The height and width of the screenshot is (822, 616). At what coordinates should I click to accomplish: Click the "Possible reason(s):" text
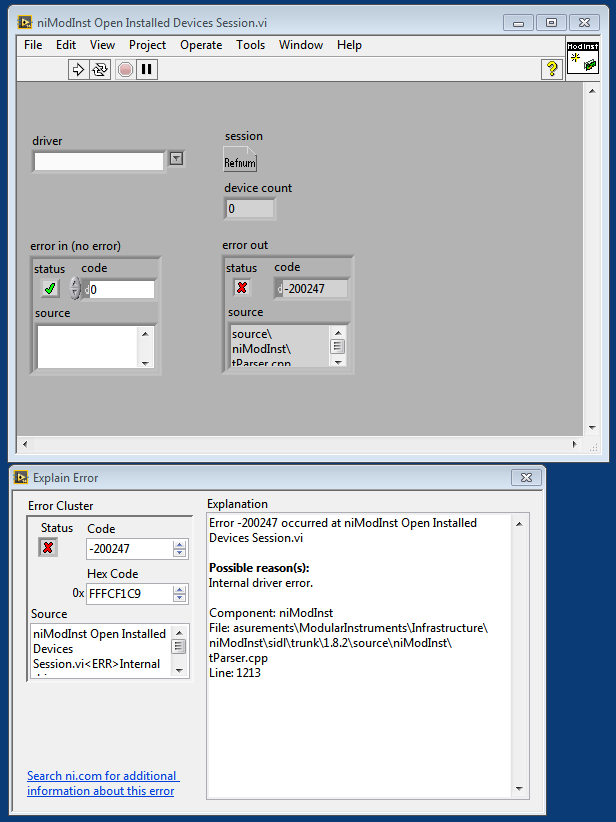[260, 568]
